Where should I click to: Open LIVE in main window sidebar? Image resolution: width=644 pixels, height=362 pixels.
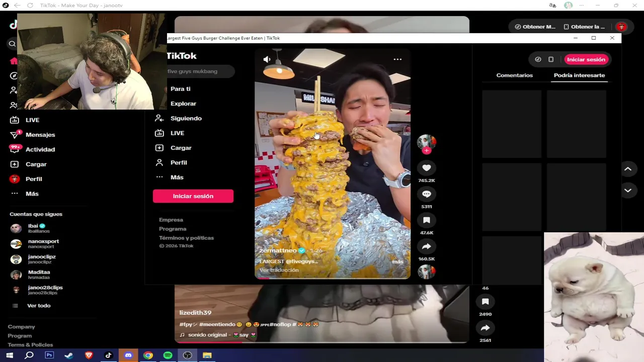tap(25, 120)
